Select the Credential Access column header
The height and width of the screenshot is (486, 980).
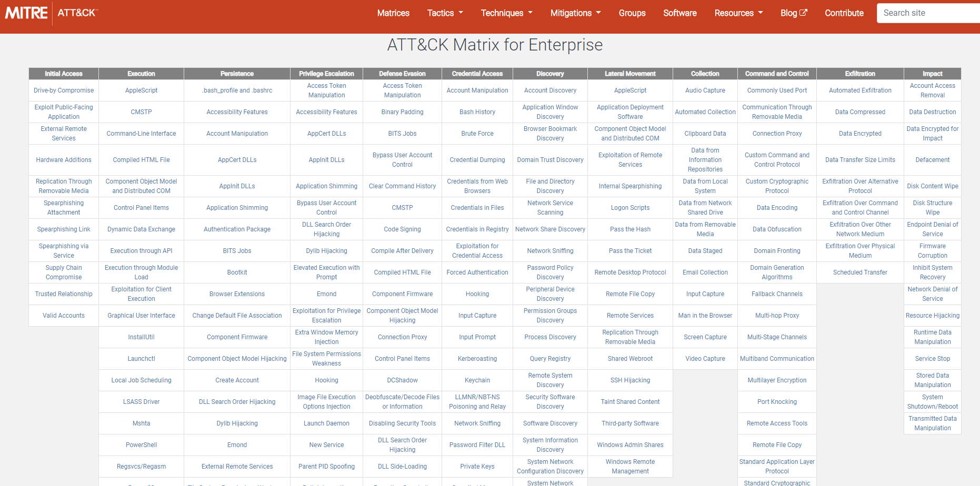(477, 74)
